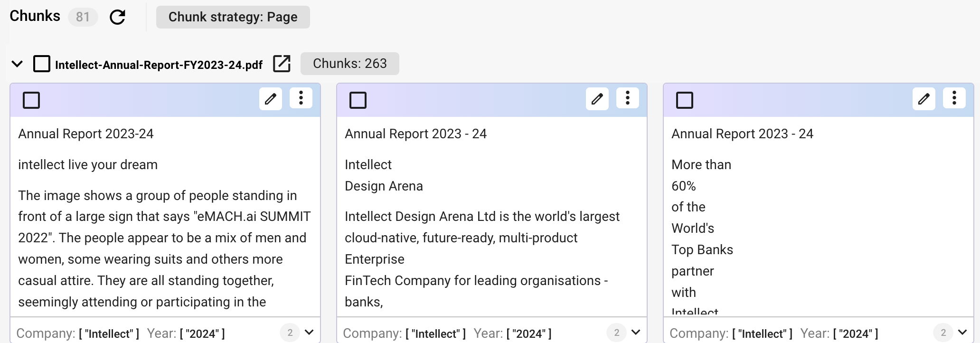Click the 81 chunks count badge
Viewport: 980px width, 343px height.
[x=83, y=17]
